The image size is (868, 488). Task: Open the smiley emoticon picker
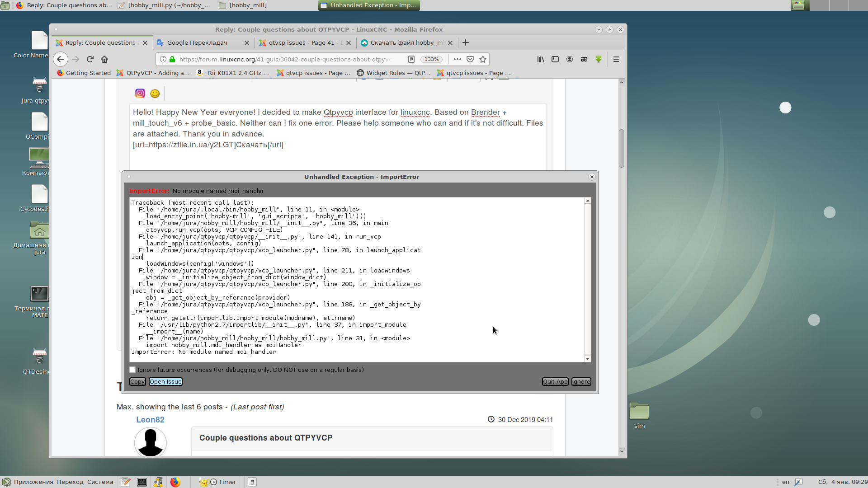[x=155, y=94]
